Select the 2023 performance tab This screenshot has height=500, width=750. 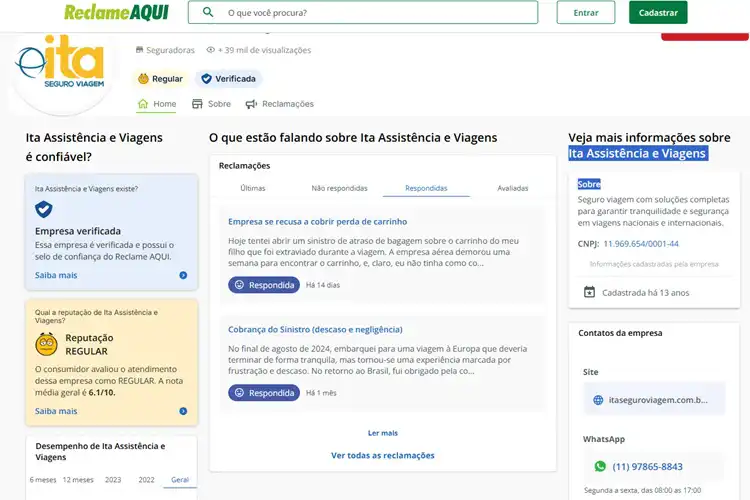tap(113, 479)
